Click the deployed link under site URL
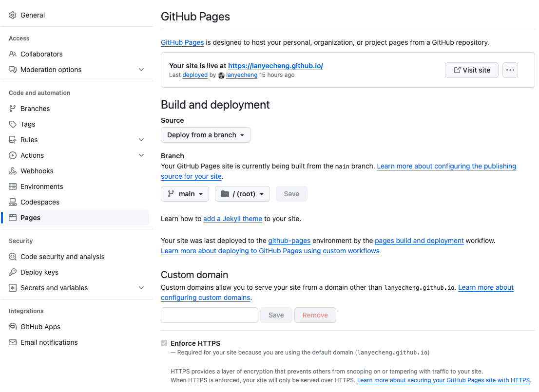 click(195, 75)
